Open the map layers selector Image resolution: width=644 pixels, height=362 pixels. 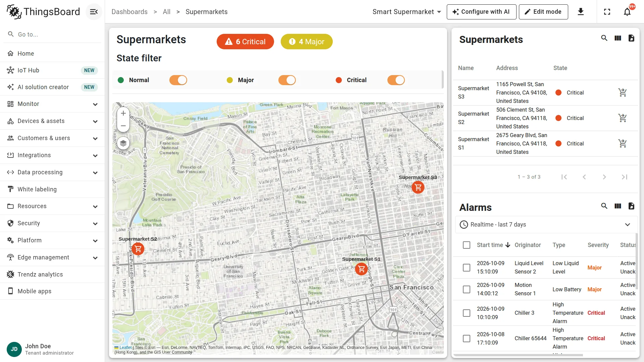tap(123, 143)
